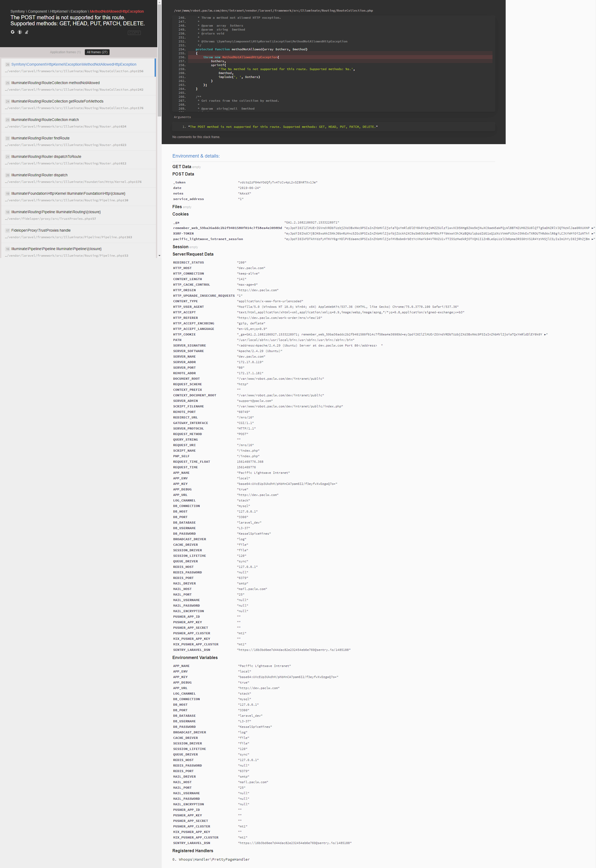
Task: Click the _ga cookie value
Action: click(312, 223)
